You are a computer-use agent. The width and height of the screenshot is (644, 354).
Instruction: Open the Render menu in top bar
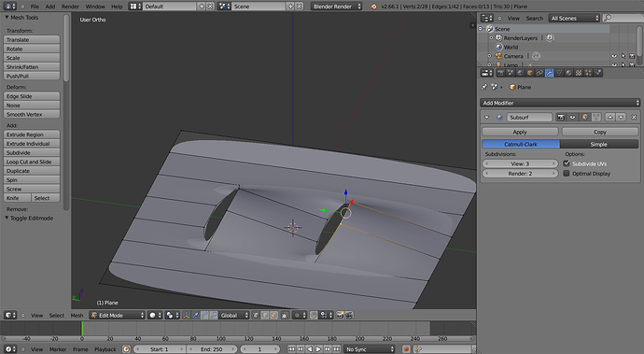coord(70,7)
